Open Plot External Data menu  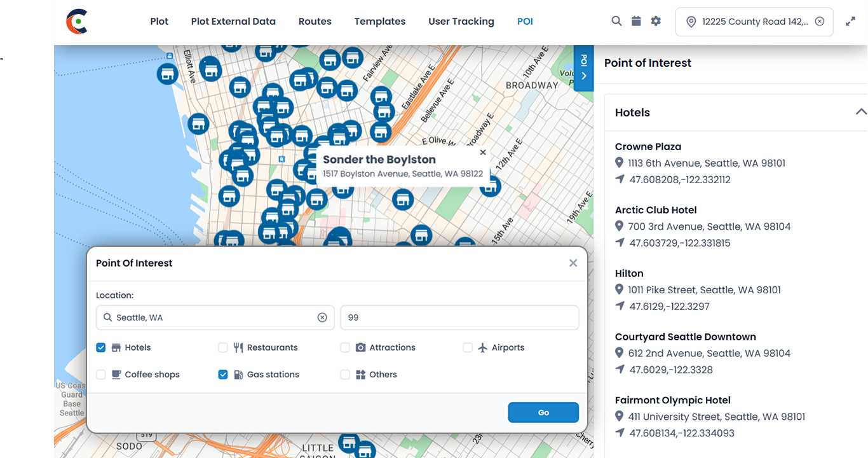pos(233,22)
